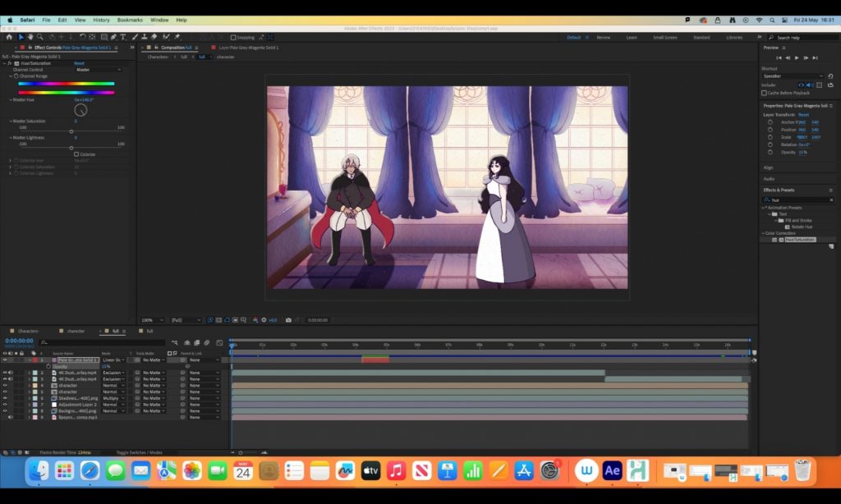Open the File menu
Viewport: 841px width, 504px height.
coord(46,20)
